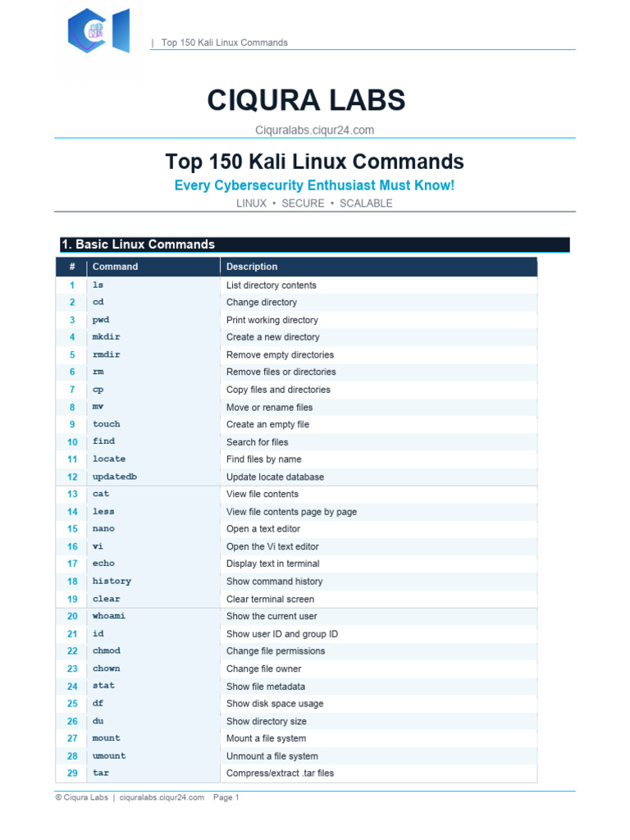Click the 'Print working directory' description
Viewport: 630px width, 840px height.
tap(272, 321)
